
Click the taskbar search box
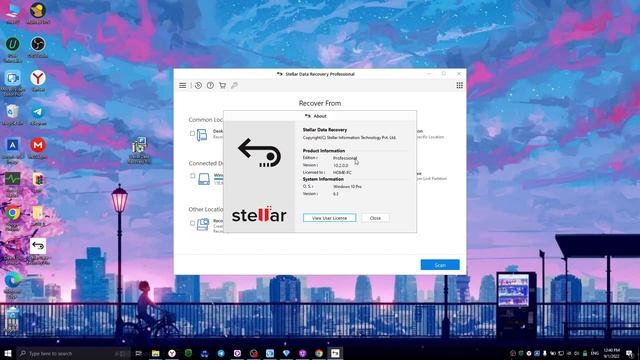point(73,353)
